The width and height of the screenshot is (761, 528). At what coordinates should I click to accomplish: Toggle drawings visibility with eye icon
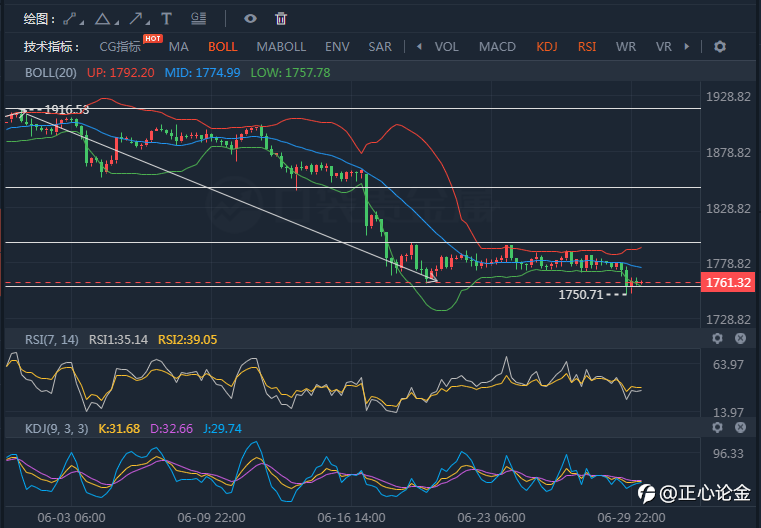[x=250, y=19]
